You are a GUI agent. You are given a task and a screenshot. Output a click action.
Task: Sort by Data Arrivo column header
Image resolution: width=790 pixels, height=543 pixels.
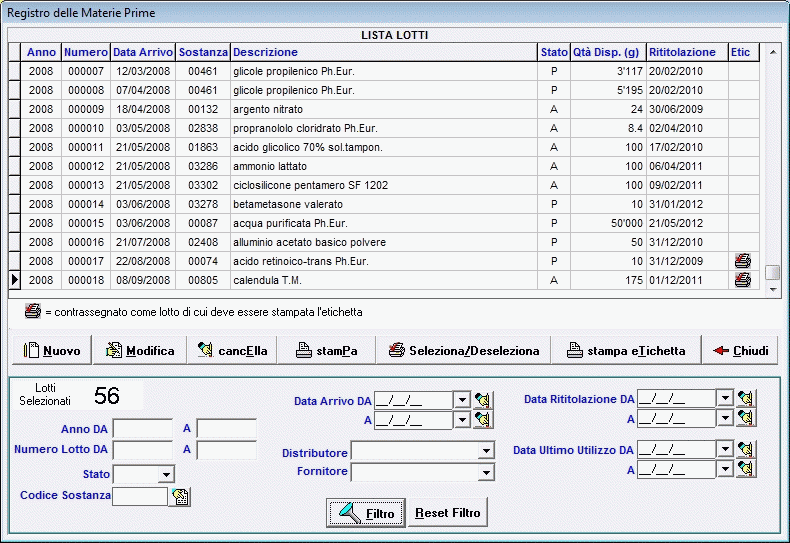click(143, 52)
